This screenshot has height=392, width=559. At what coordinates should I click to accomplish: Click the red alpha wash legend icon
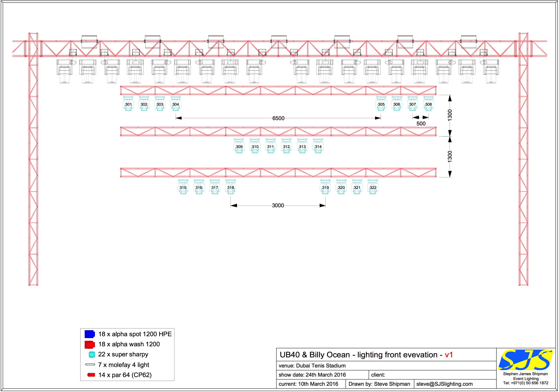[x=90, y=345]
